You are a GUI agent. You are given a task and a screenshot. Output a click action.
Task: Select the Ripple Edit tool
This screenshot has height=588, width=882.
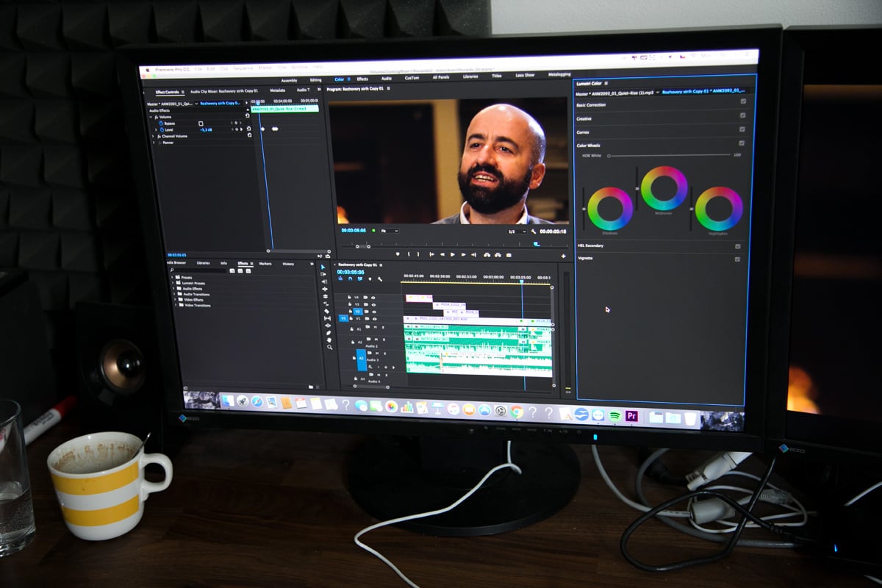tap(325, 289)
